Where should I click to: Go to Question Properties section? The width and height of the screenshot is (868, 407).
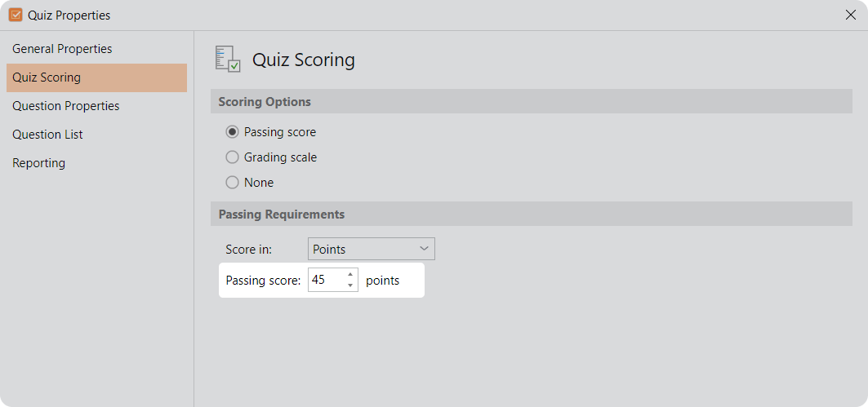tap(65, 106)
